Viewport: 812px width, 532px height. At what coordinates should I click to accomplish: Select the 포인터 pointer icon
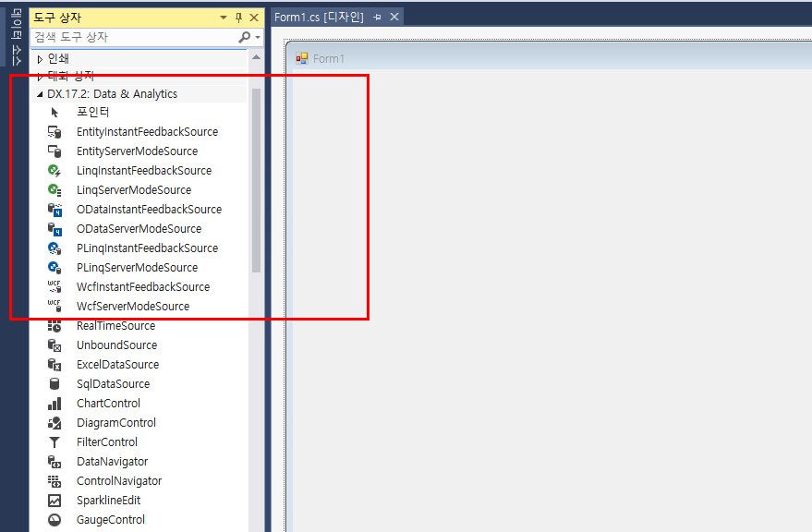point(55,112)
